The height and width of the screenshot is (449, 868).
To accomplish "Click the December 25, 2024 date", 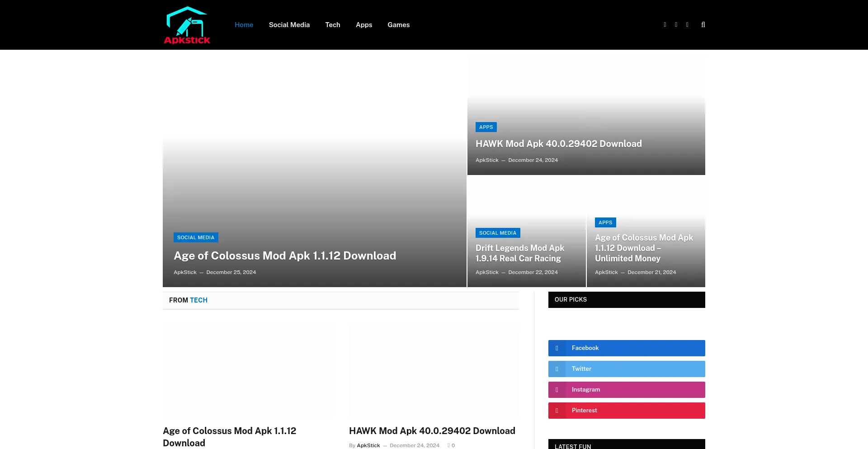I will point(231,272).
